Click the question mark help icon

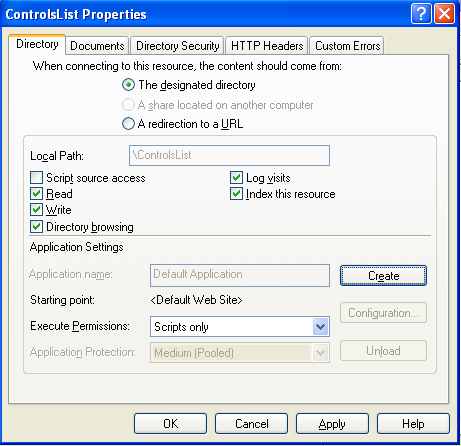click(421, 14)
